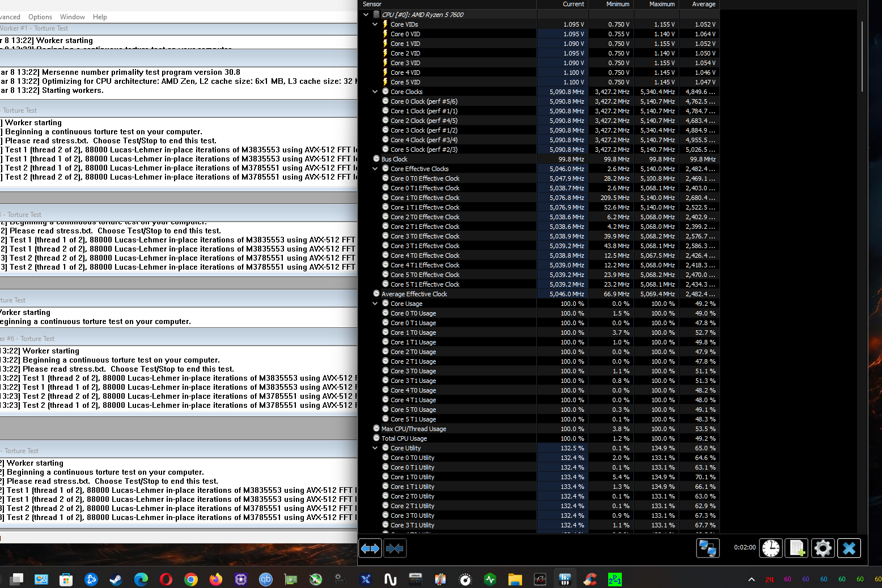Collapse the Core Utility group

375,448
